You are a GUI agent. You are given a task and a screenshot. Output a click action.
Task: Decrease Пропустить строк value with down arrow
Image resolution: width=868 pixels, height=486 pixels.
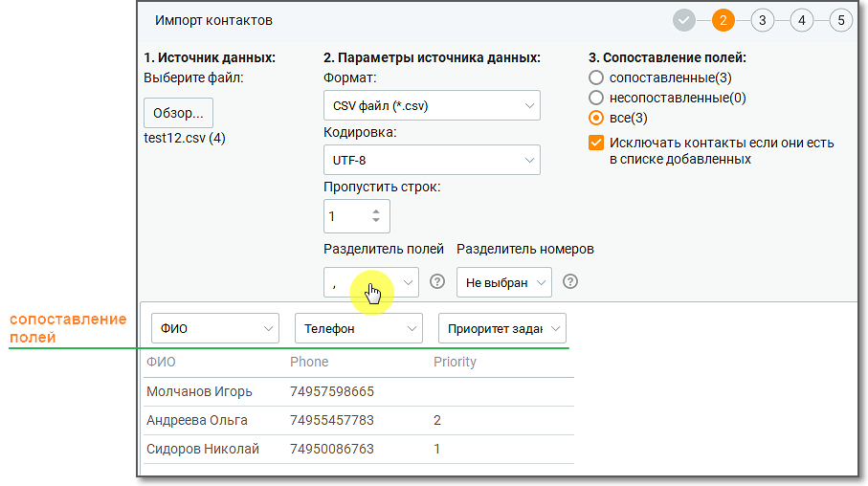coord(376,220)
